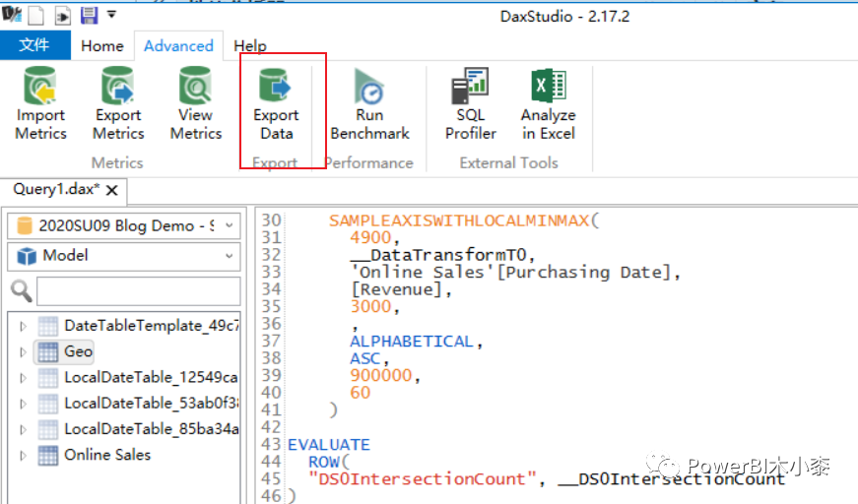Click the value 4900 on line 31

(x=370, y=238)
